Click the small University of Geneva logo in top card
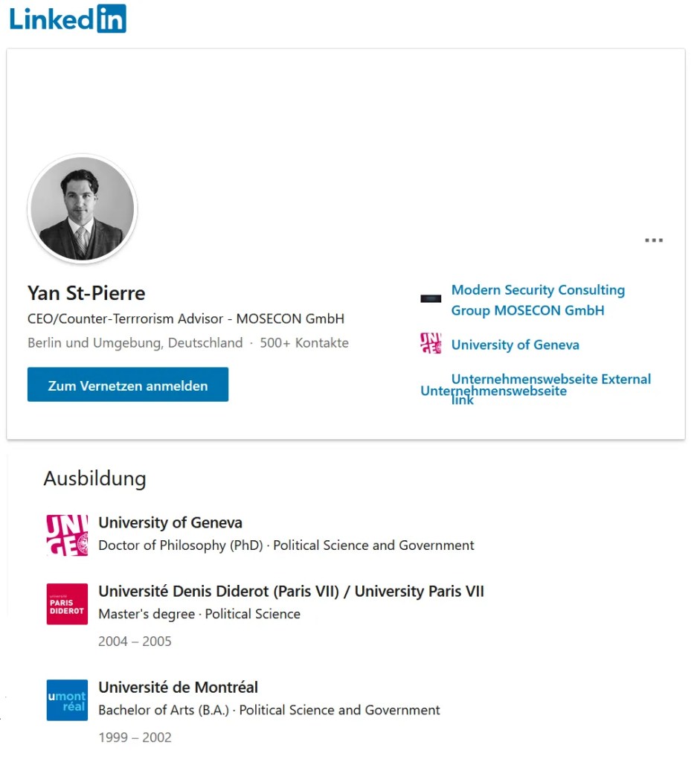This screenshot has width=700, height=762. tap(431, 343)
